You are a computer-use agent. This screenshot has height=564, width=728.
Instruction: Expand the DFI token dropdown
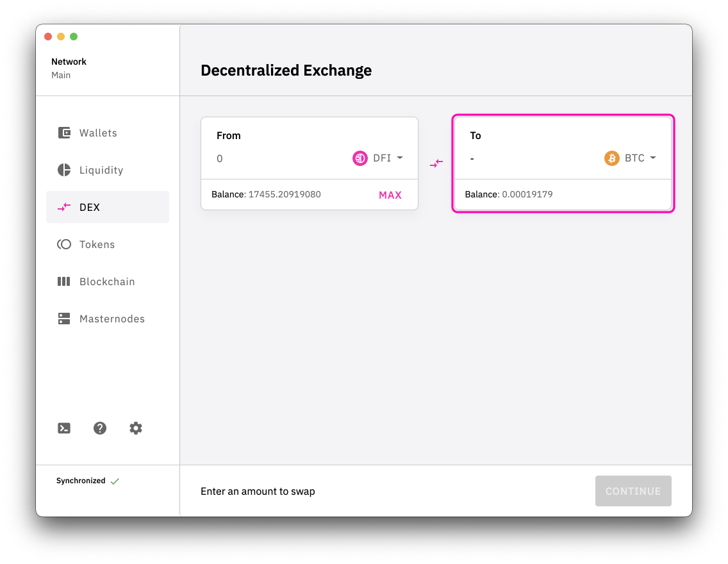[x=399, y=158]
